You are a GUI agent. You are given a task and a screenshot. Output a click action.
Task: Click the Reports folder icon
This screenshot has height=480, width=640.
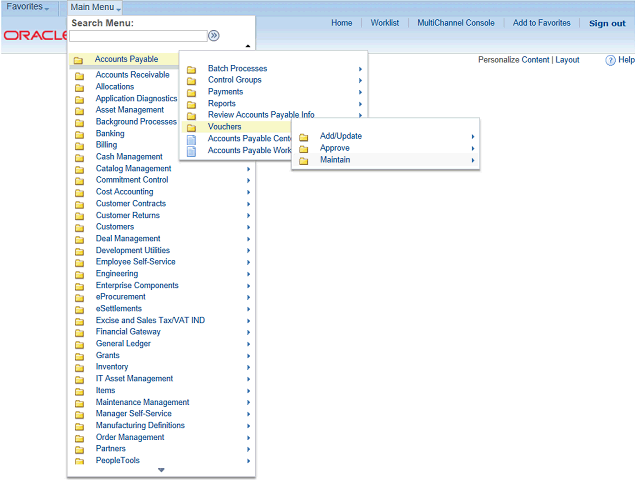pos(191,104)
